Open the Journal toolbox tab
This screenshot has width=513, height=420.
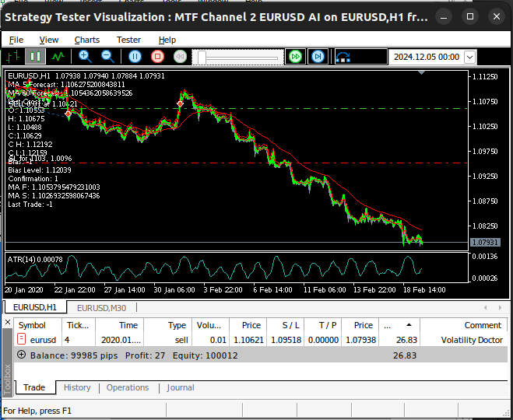pos(181,387)
